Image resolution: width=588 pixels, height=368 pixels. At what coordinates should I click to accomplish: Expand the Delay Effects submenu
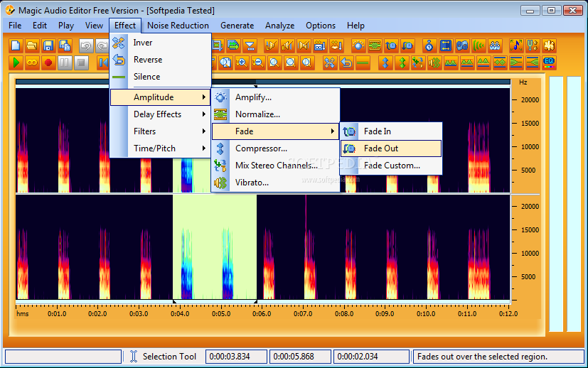pyautogui.click(x=161, y=114)
